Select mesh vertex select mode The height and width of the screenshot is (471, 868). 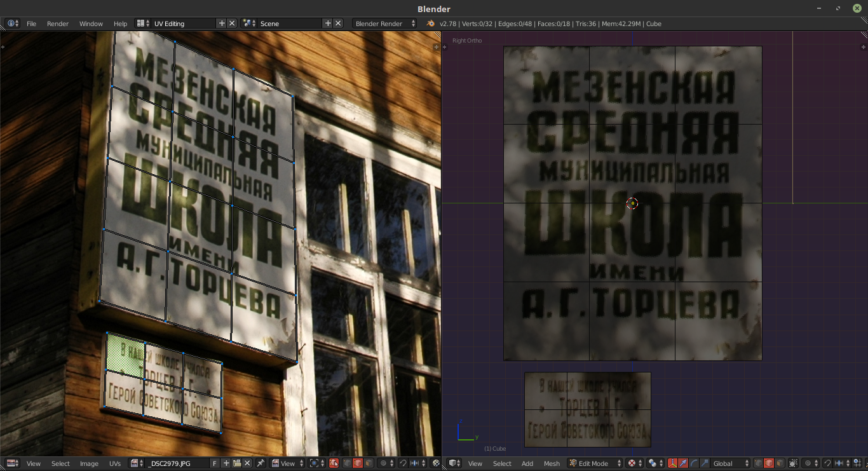point(759,463)
